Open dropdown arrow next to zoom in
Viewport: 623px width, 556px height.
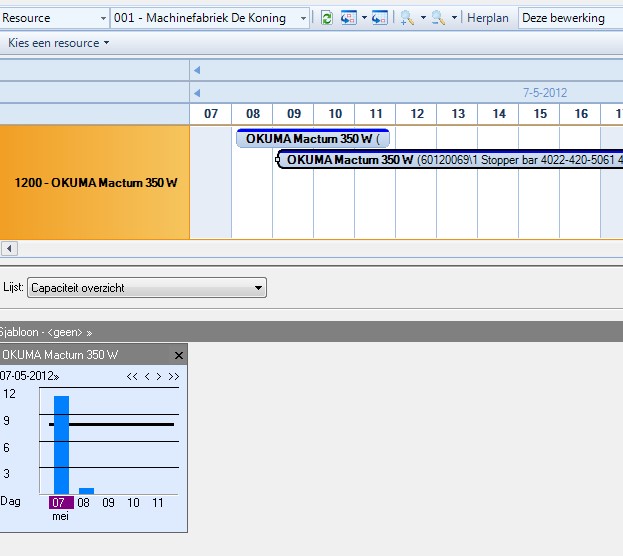click(423, 18)
